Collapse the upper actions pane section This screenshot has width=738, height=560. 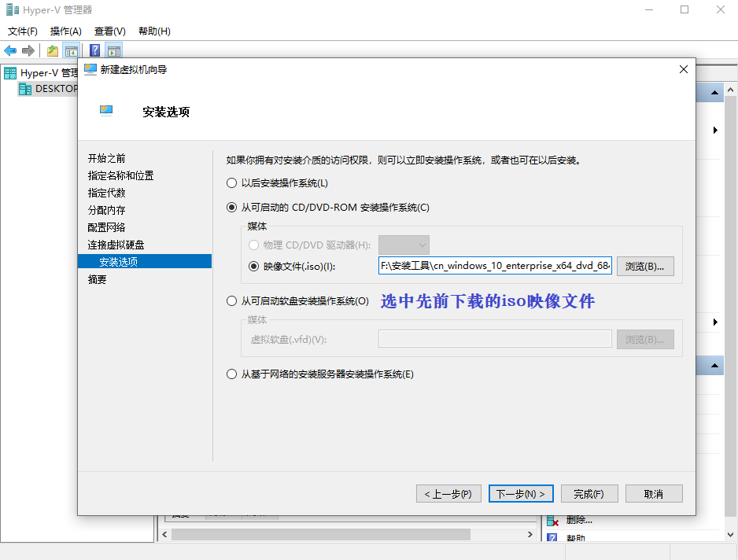click(x=714, y=93)
